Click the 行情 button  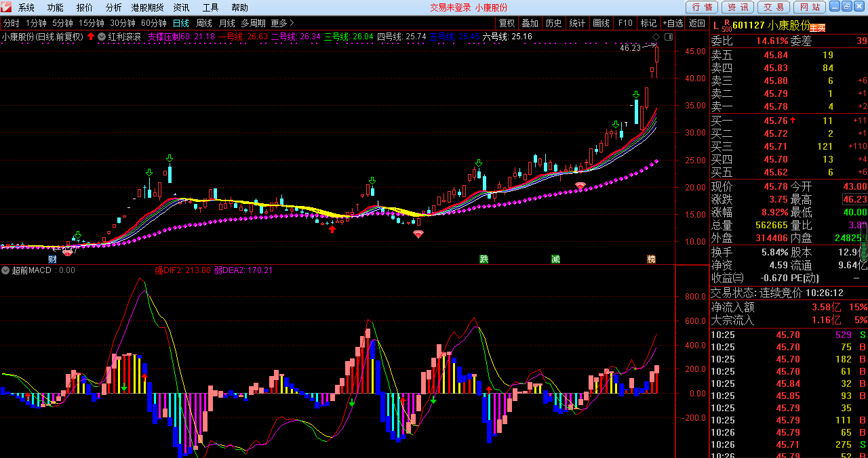click(703, 7)
